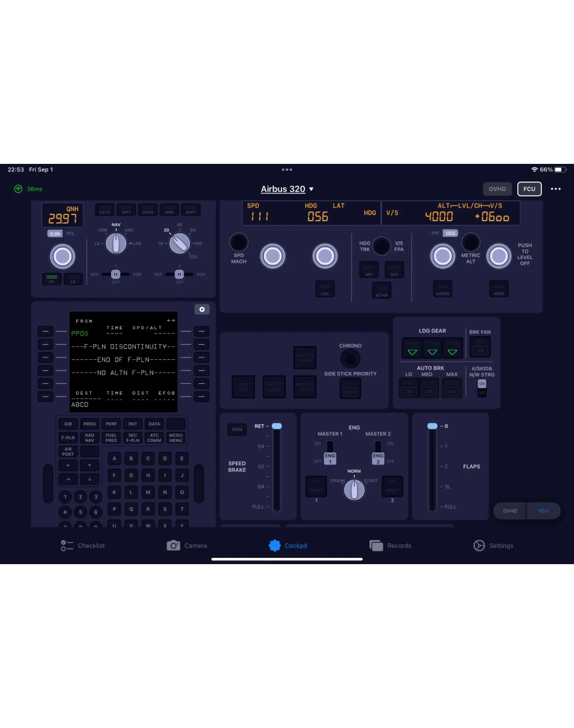Click the ND range rotary selector (20)

pyautogui.click(x=179, y=243)
